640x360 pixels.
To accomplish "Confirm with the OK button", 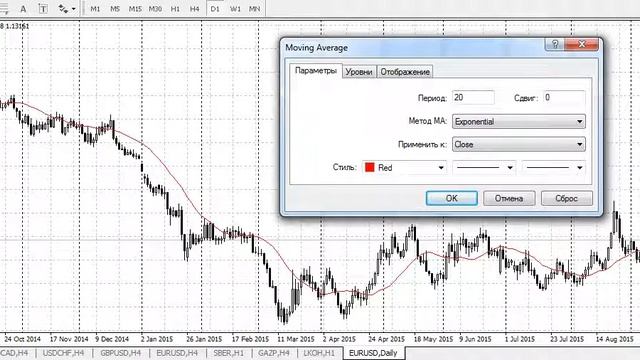I will [451, 198].
